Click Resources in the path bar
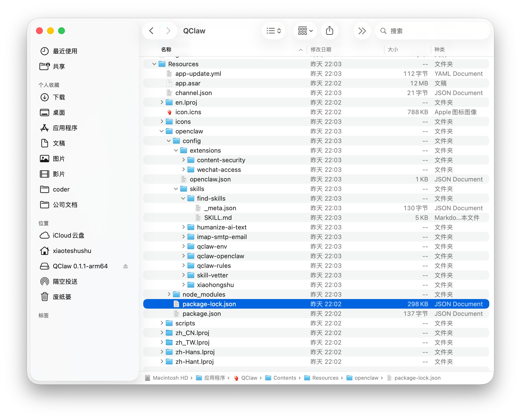The width and height of the screenshot is (521, 420). [325, 378]
